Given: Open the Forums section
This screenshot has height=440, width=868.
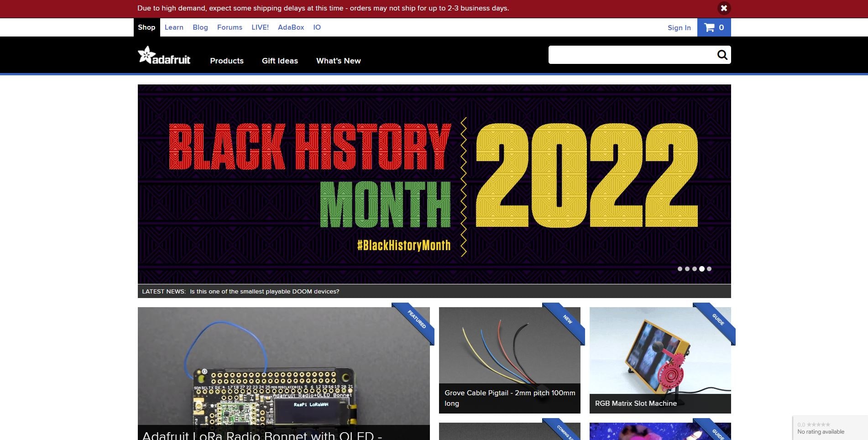Looking at the screenshot, I should click(230, 27).
